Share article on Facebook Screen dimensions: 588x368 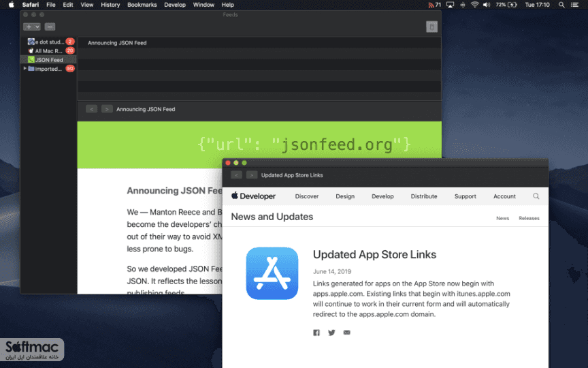pyautogui.click(x=316, y=333)
